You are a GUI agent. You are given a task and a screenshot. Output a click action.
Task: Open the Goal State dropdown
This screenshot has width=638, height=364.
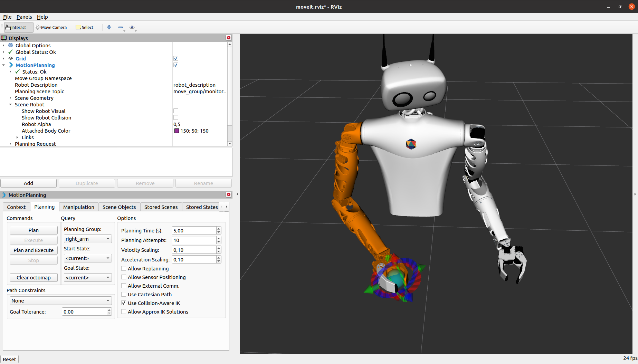tap(88, 277)
